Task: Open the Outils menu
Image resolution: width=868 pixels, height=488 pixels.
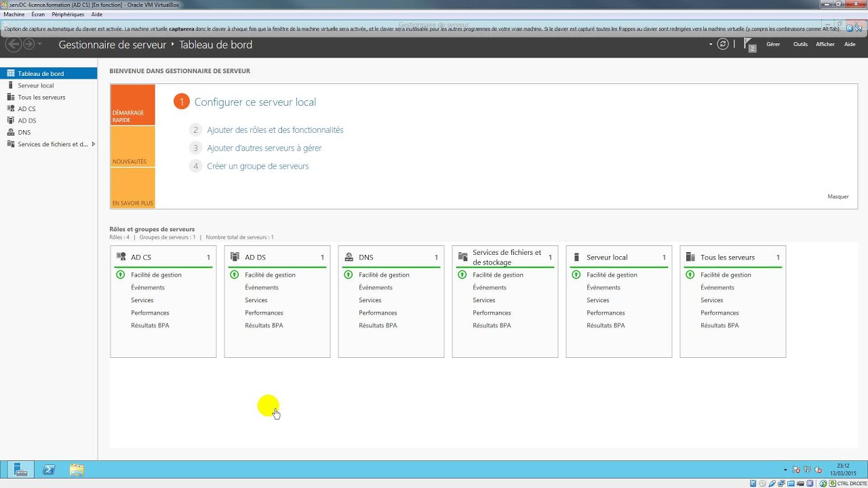Action: coord(800,44)
